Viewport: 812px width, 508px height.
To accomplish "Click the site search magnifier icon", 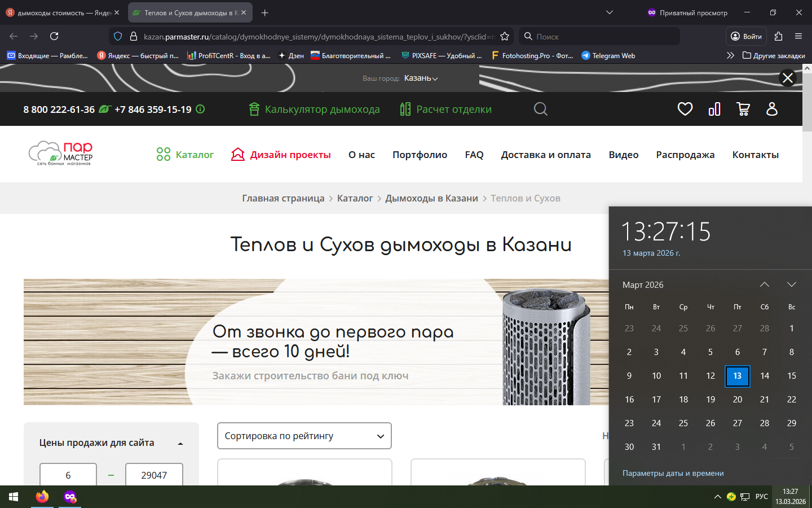I will (x=540, y=109).
